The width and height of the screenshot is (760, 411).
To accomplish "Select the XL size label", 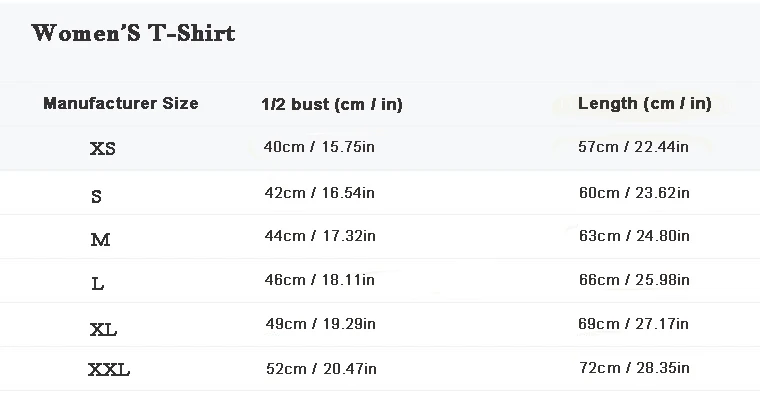I will coord(102,328).
